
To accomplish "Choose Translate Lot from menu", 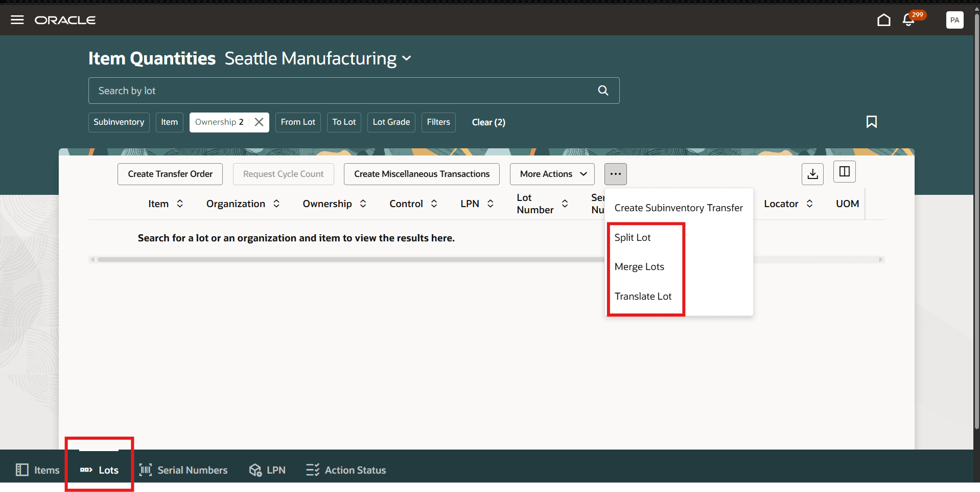I will (x=679, y=296).
